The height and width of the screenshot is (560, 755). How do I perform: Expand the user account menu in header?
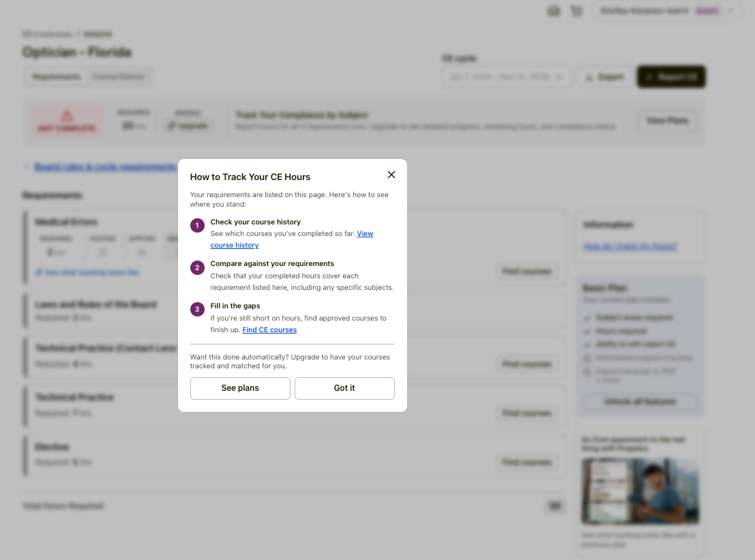pos(668,11)
